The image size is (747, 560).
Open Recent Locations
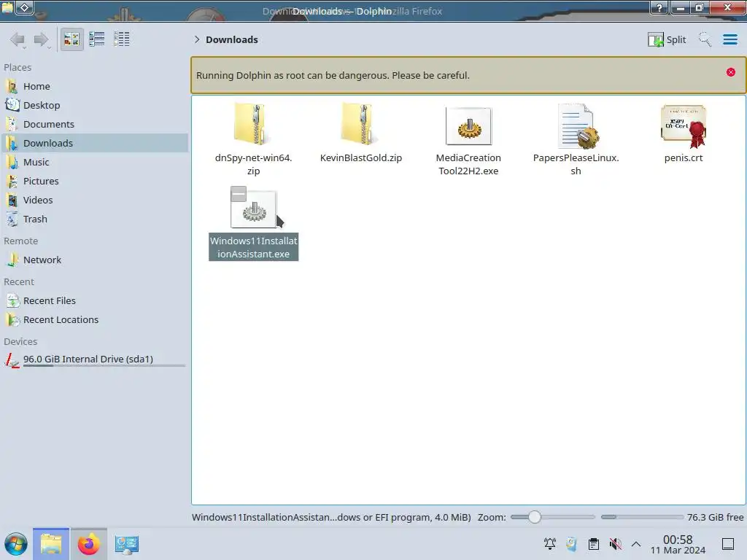pos(94,320)
